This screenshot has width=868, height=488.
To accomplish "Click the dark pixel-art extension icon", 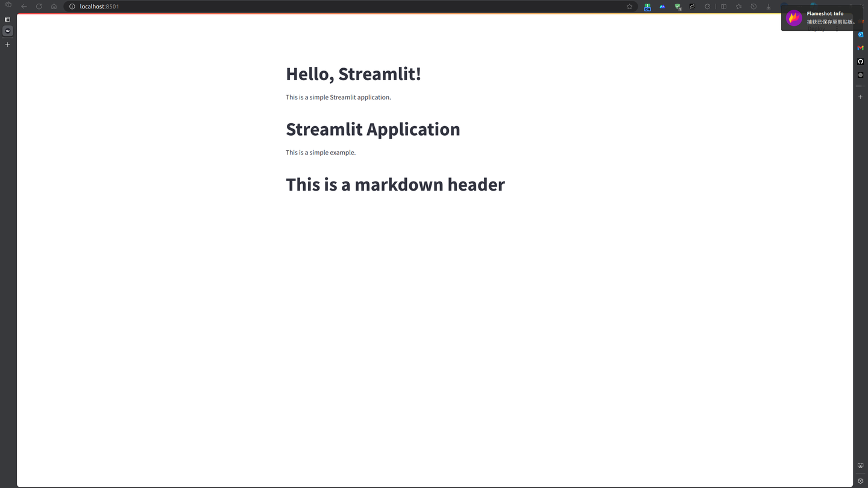I will [692, 7].
